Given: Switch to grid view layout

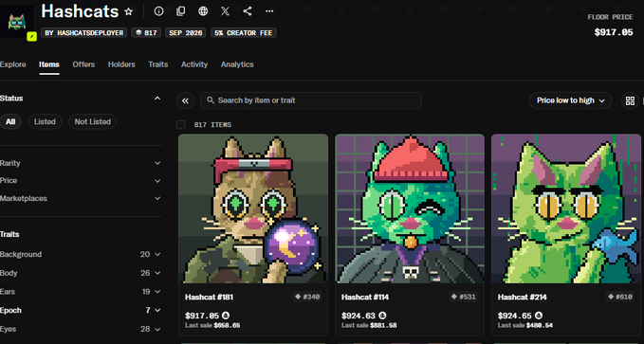Looking at the screenshot, I should pyautogui.click(x=630, y=100).
